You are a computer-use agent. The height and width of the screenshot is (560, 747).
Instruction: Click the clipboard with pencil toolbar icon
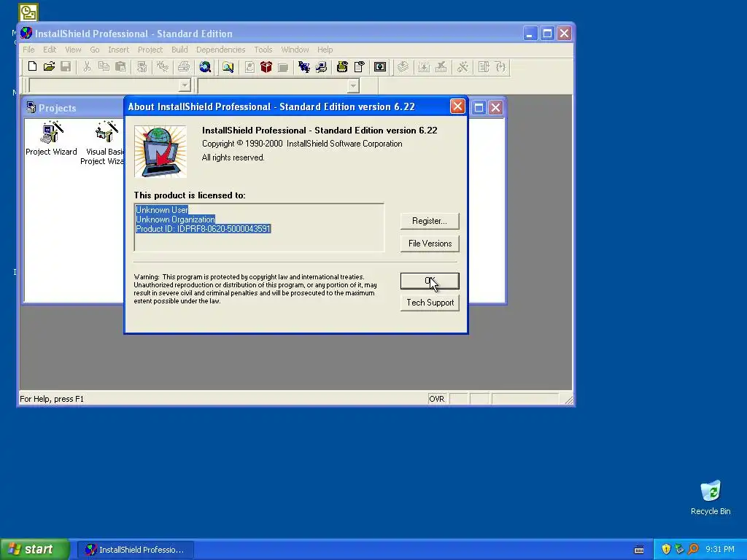click(359, 66)
